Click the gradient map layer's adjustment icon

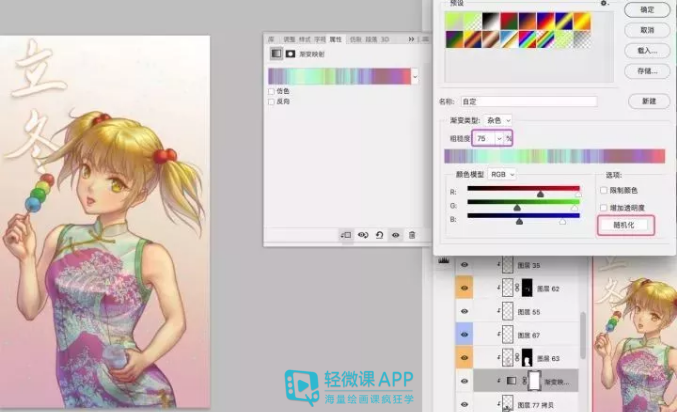(x=511, y=381)
